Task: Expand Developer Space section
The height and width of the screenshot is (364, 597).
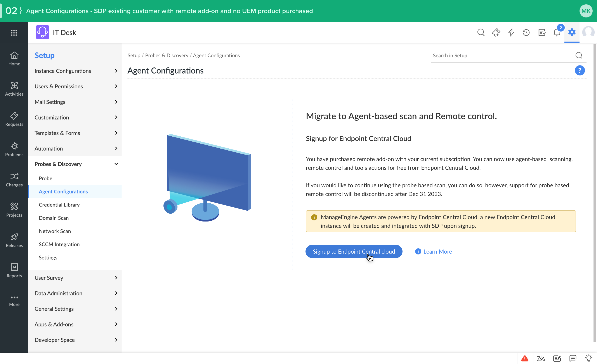Action: click(x=75, y=340)
